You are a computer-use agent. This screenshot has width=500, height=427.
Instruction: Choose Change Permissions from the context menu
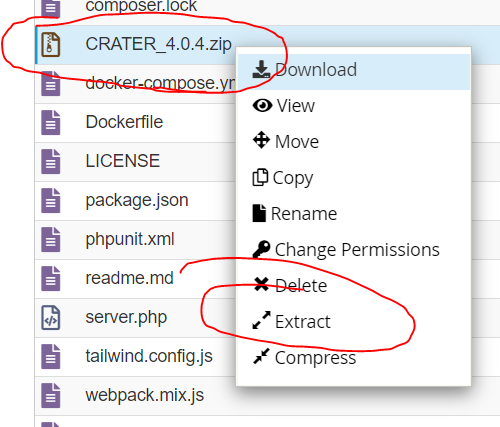[353, 249]
